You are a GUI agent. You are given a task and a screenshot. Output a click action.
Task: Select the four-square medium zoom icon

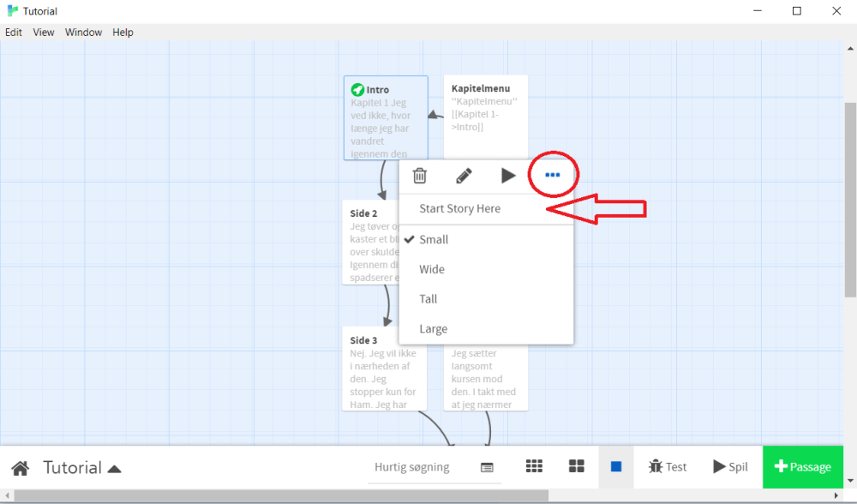point(576,466)
